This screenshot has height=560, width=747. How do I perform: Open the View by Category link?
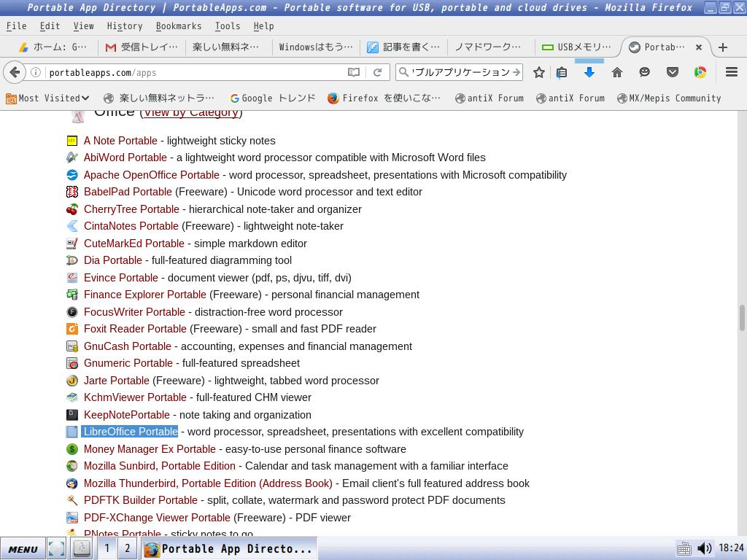coord(190,113)
